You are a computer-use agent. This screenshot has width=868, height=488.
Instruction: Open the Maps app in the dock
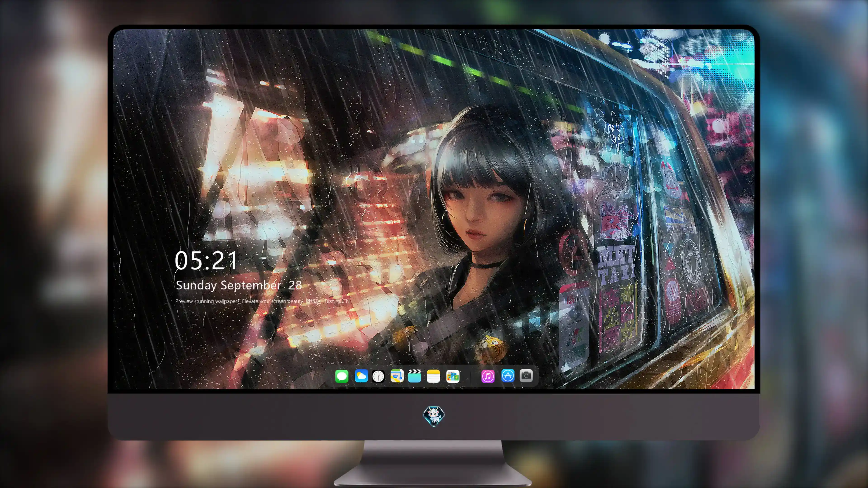(x=397, y=376)
